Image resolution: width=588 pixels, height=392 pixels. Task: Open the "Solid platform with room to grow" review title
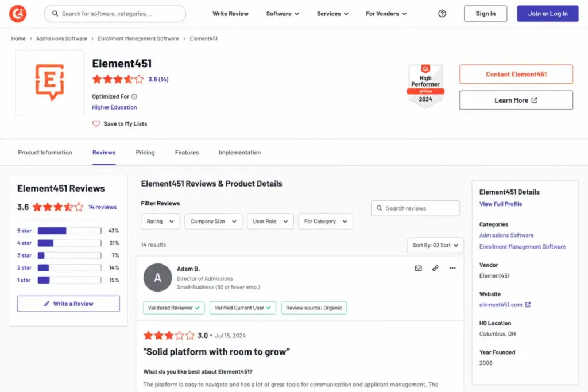pyautogui.click(x=216, y=352)
